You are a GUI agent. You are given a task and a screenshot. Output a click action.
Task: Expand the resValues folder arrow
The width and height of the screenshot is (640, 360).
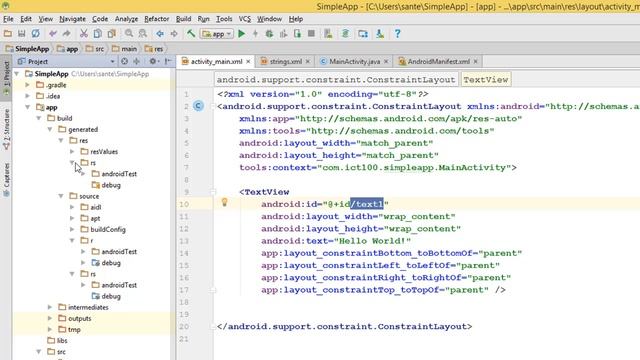coord(72,151)
